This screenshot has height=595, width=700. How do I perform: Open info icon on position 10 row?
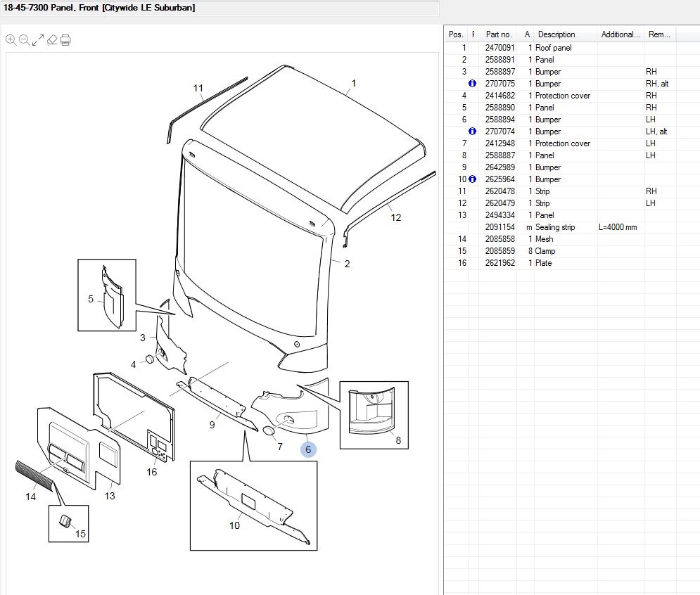(x=472, y=179)
